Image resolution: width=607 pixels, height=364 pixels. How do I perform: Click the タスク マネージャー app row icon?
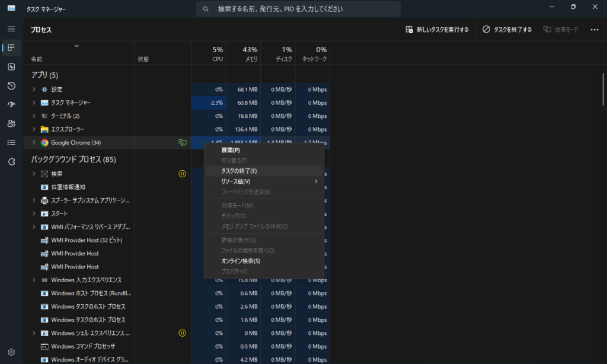(x=44, y=103)
